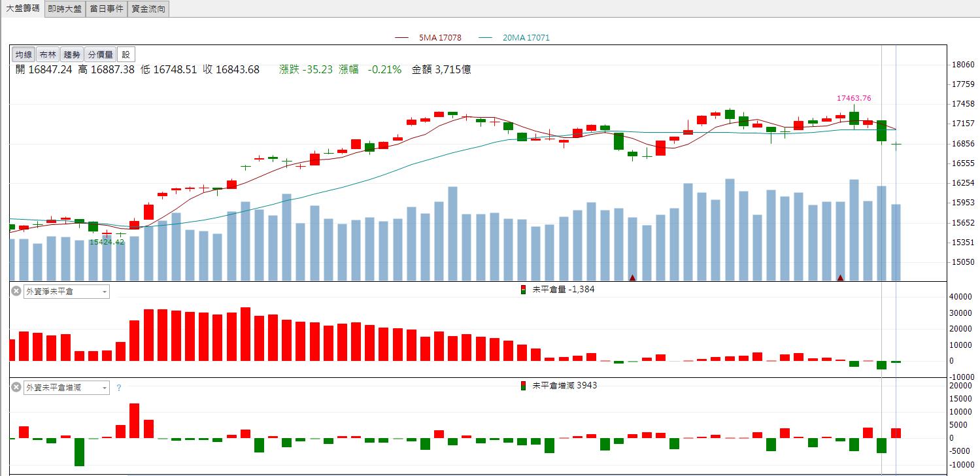This screenshot has width=980, height=476.
Task: Open the 資金流向 tab
Action: (x=148, y=9)
